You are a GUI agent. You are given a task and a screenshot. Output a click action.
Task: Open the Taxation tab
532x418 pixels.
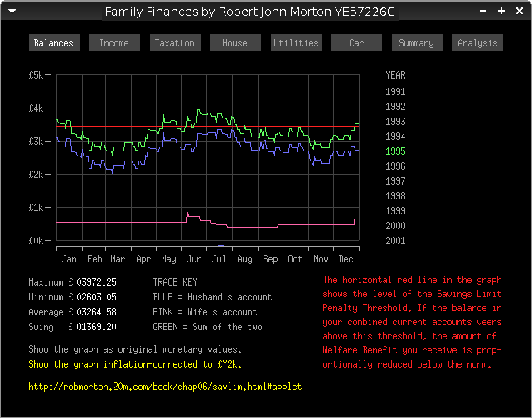pos(175,43)
